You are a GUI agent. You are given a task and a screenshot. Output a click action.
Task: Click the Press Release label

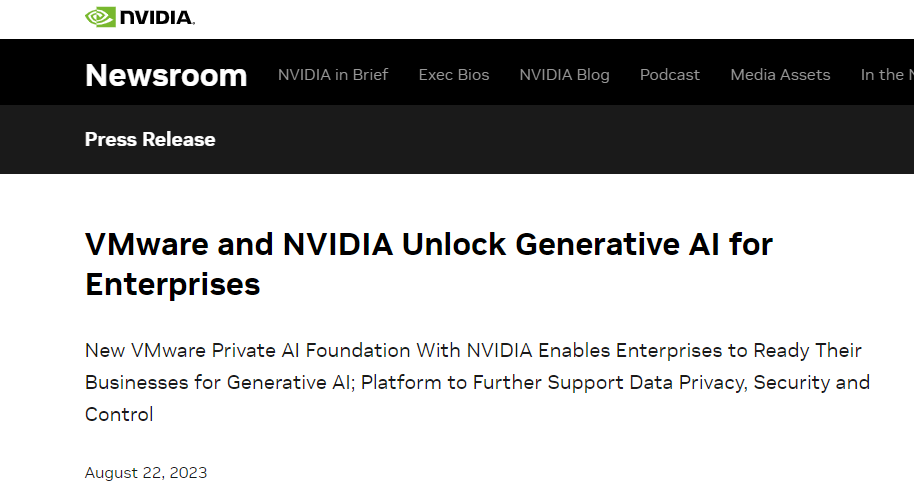(150, 139)
